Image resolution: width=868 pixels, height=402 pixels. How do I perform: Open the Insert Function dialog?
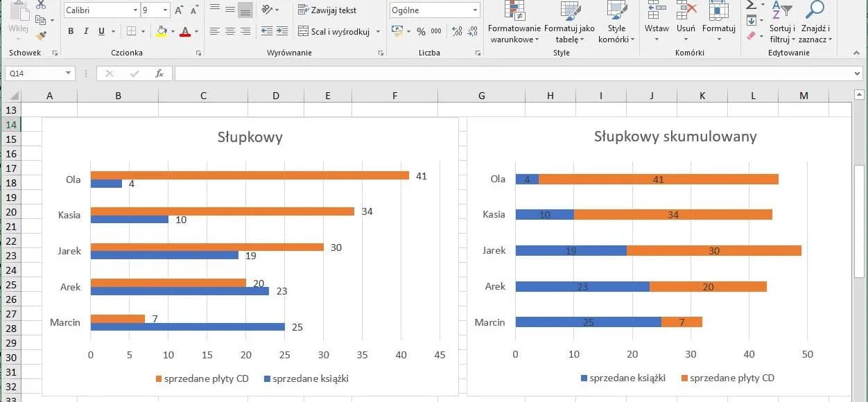point(159,73)
